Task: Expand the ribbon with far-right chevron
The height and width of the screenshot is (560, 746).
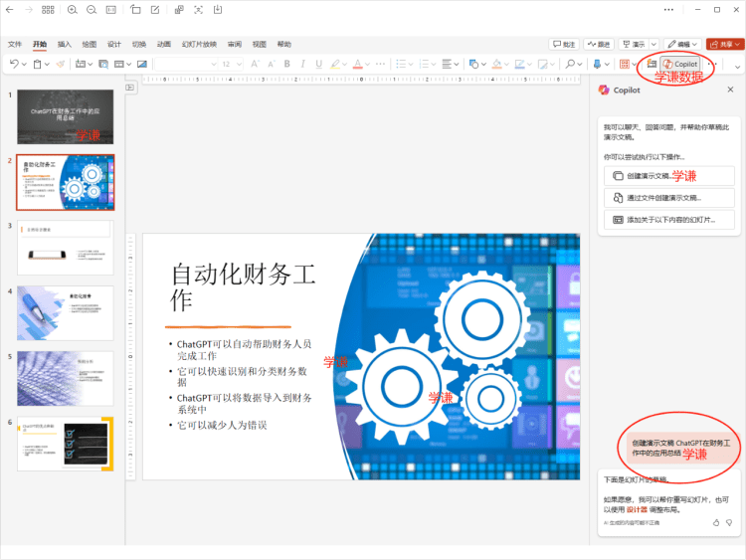Action: [x=737, y=67]
